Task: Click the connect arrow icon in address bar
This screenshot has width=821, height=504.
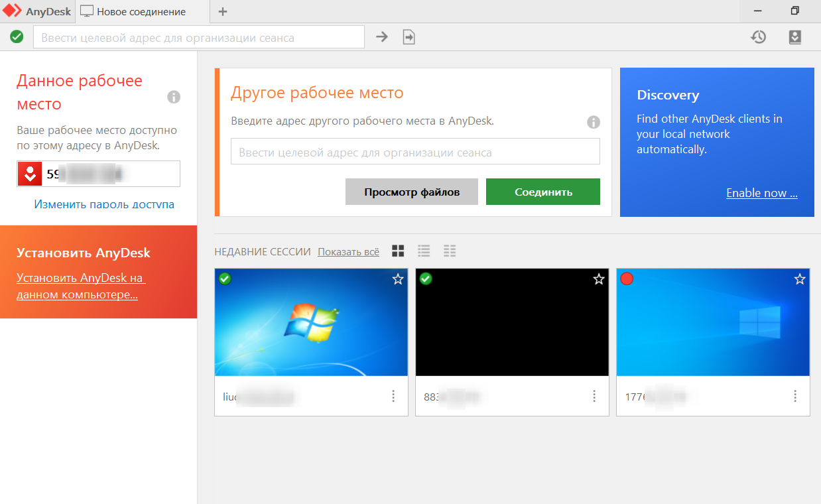Action: pos(382,37)
